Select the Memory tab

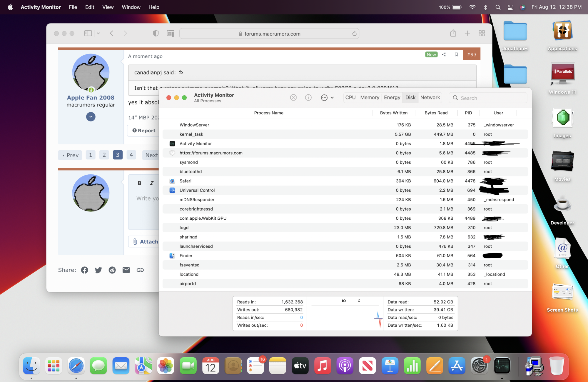(370, 98)
